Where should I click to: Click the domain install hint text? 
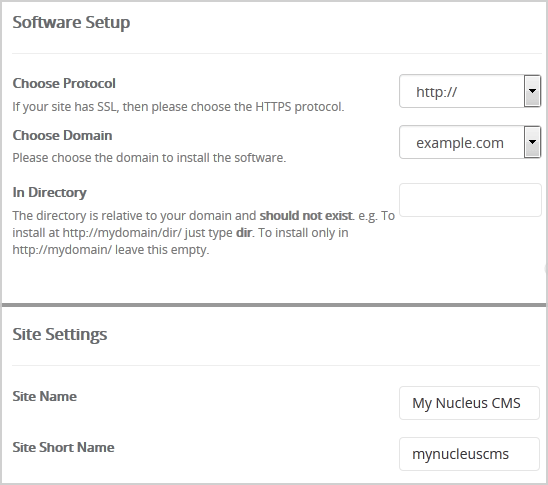(149, 158)
